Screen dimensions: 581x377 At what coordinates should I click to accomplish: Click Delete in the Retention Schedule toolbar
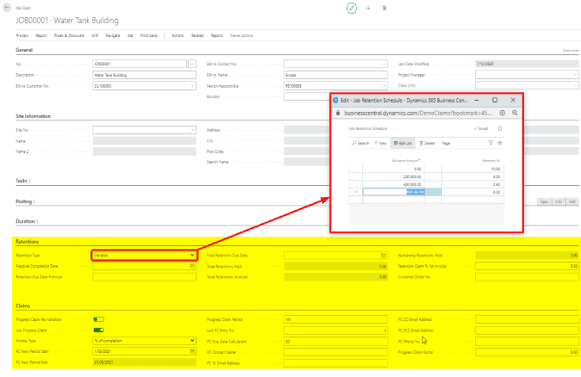coord(427,143)
